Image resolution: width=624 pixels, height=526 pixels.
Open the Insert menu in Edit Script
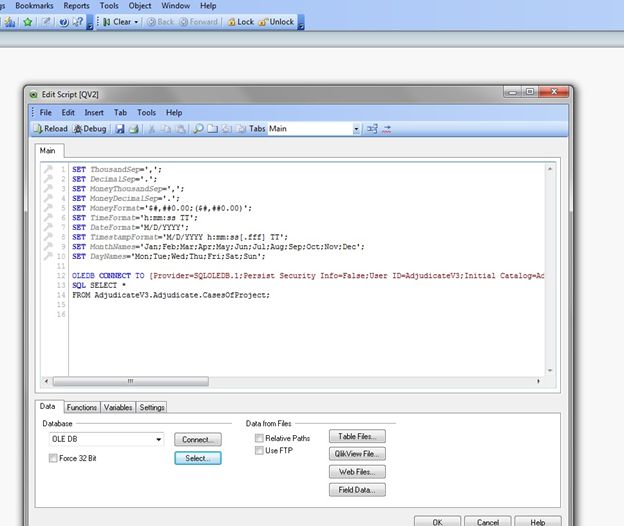(x=94, y=113)
